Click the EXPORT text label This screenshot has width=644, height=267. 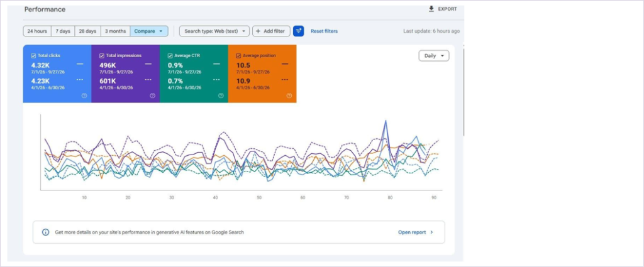tap(447, 9)
